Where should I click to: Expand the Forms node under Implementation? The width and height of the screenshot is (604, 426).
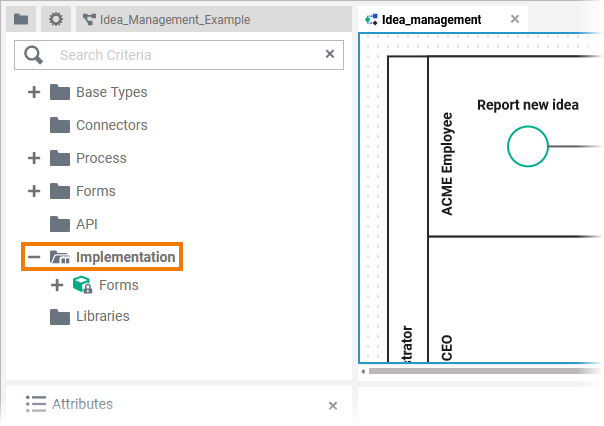(x=57, y=285)
